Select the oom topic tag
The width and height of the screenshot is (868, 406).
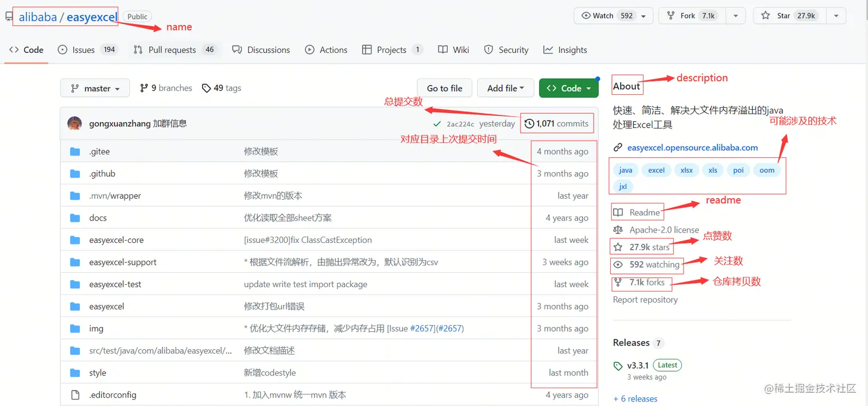pos(767,170)
